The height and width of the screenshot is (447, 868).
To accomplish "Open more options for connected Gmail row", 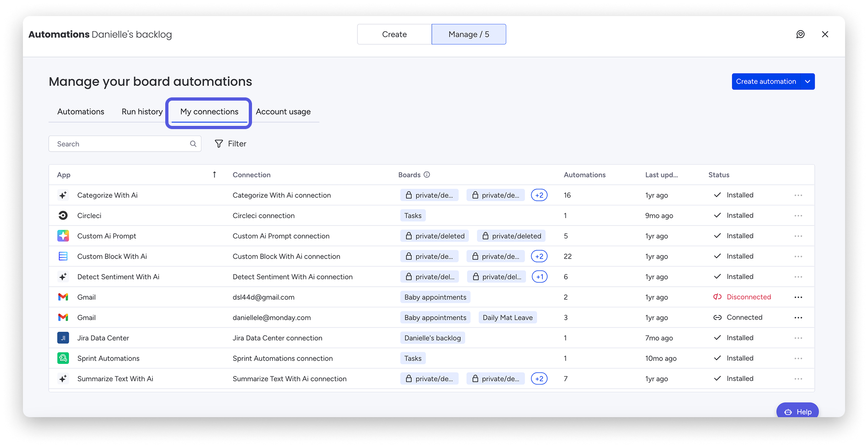I will click(798, 317).
